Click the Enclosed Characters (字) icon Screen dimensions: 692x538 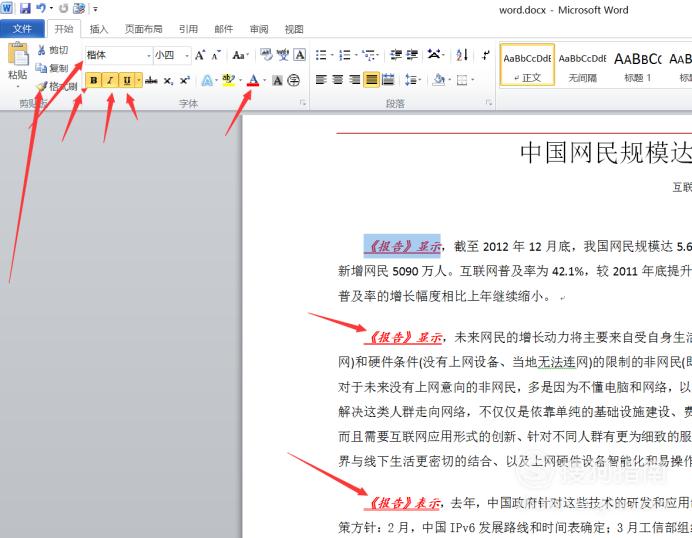click(x=293, y=80)
